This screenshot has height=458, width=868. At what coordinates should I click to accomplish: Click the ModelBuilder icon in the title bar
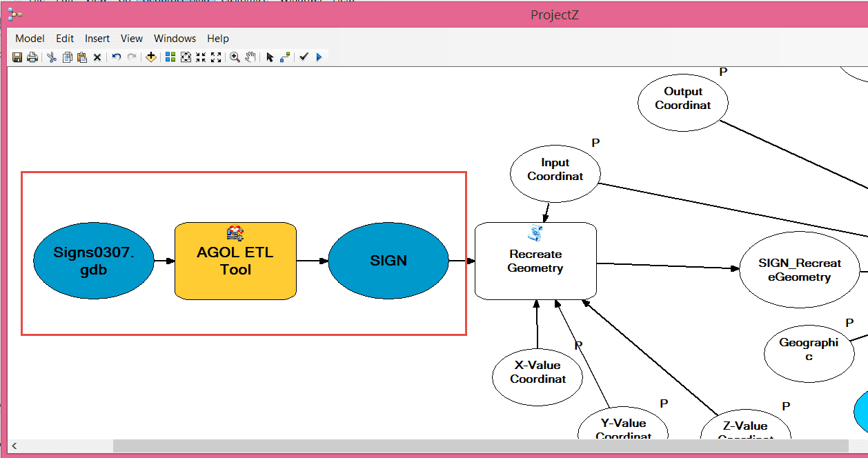[15, 14]
